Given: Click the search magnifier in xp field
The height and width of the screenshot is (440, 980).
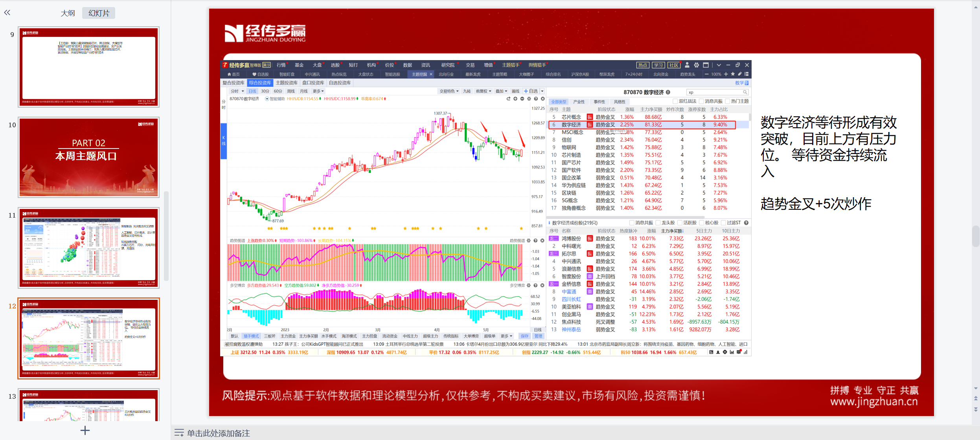Looking at the screenshot, I should (745, 92).
